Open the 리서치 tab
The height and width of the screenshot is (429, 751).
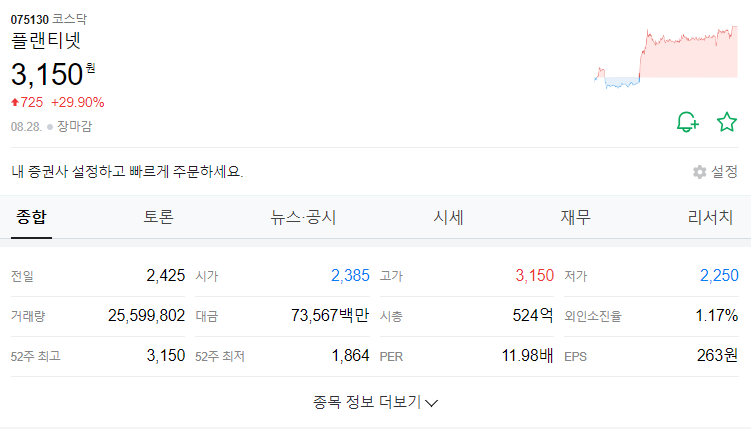click(x=710, y=217)
